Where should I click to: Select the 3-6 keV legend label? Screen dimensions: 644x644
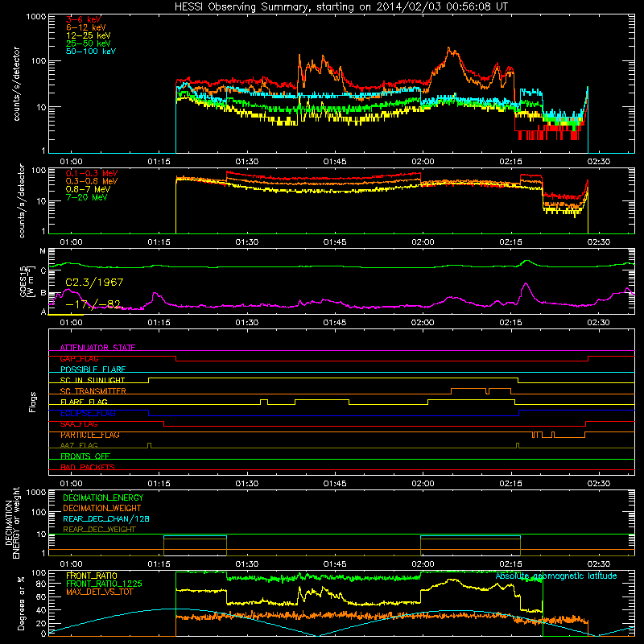[x=84, y=19]
